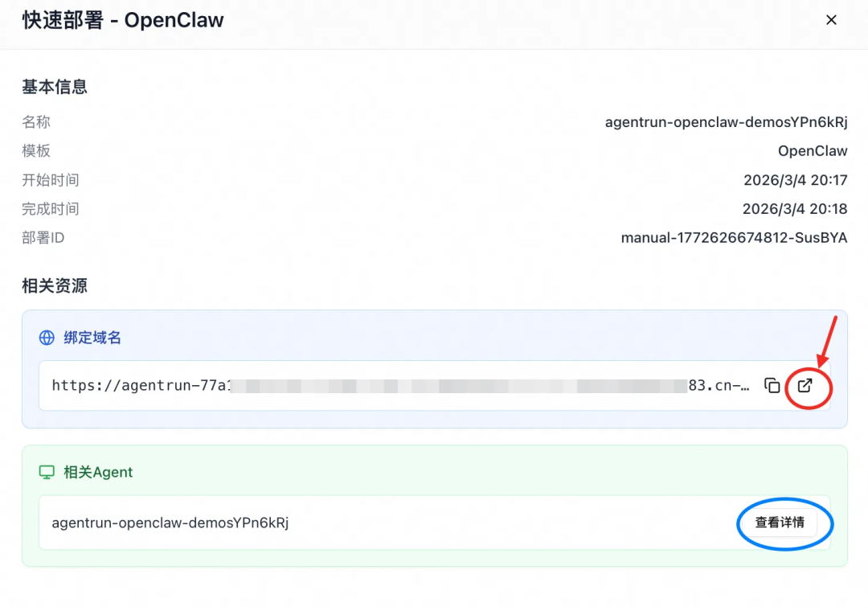Click the blue globe icon next to 绑定域名
Viewport: 868px width, 607px height.
47,337
